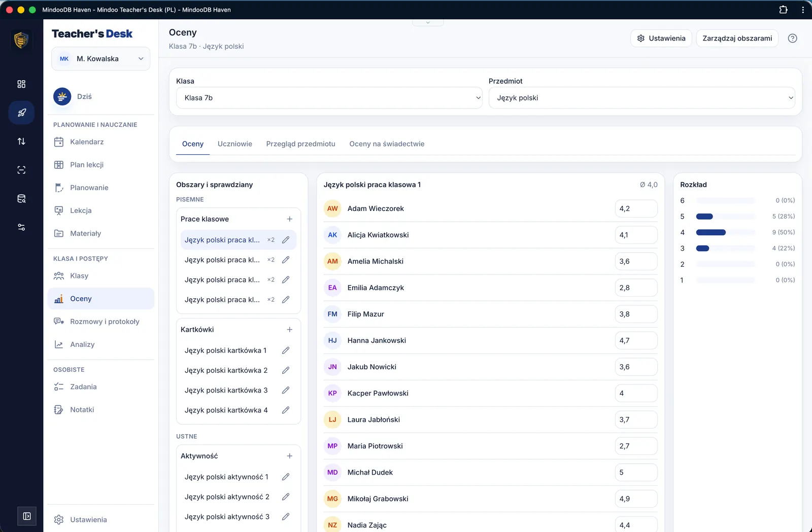Open Ustawienia button in the header

tap(661, 39)
